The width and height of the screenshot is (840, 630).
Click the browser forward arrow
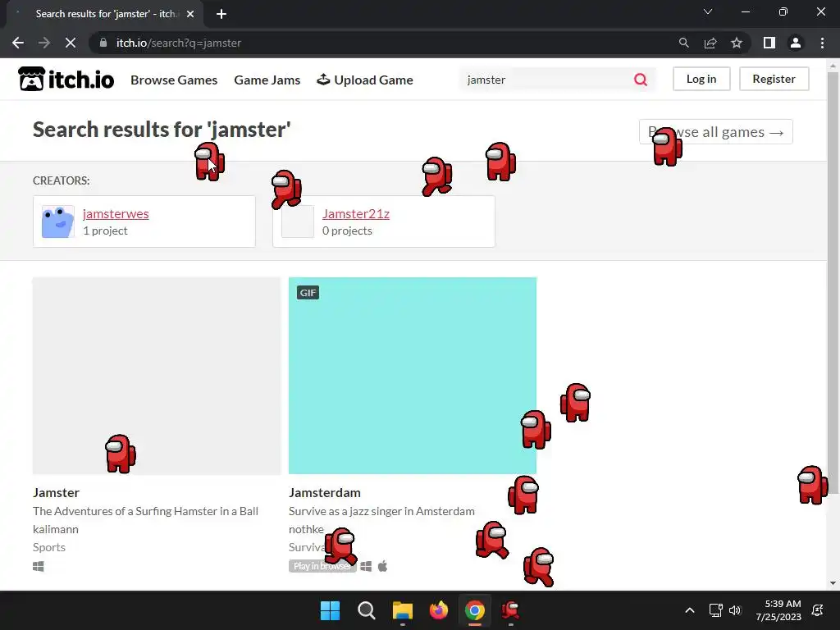click(x=44, y=43)
